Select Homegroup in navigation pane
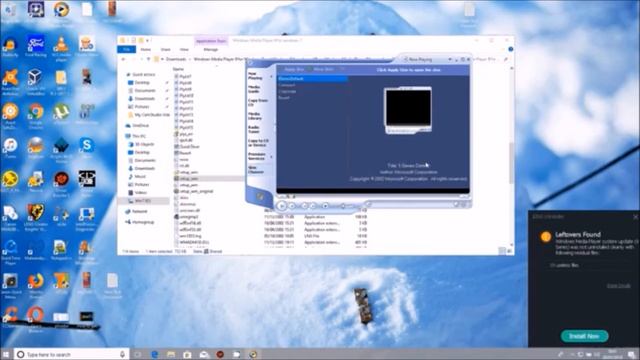Image resolution: width=640 pixels, height=360 pixels. point(140,222)
